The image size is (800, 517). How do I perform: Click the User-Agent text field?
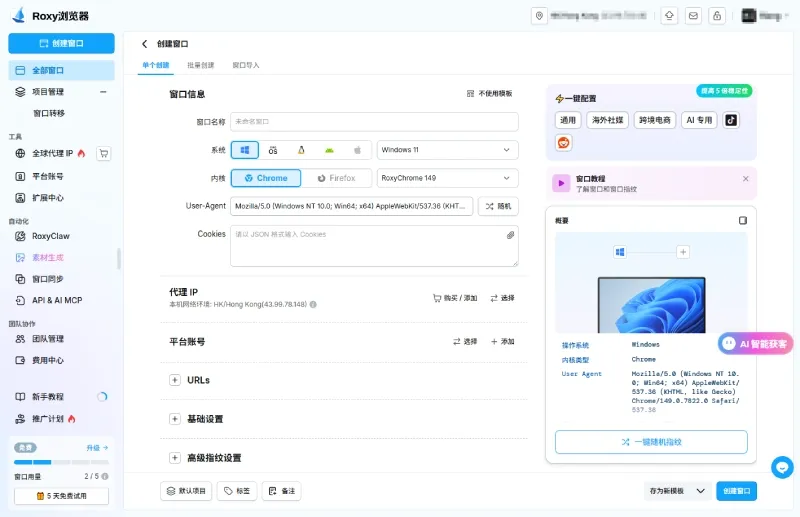pos(352,206)
